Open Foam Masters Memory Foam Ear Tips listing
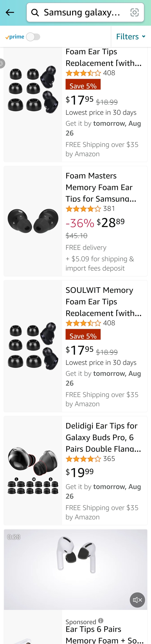 [x=101, y=187]
